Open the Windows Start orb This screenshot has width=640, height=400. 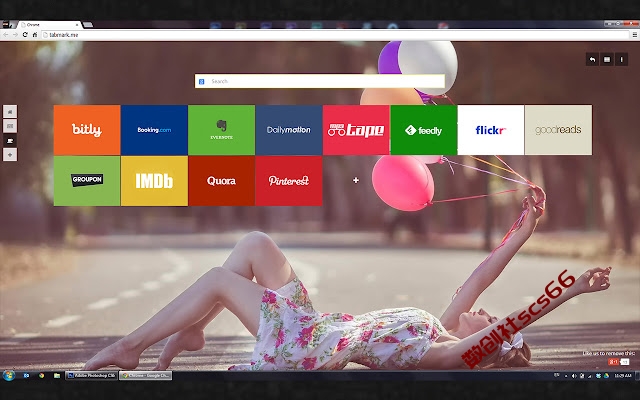[9, 376]
